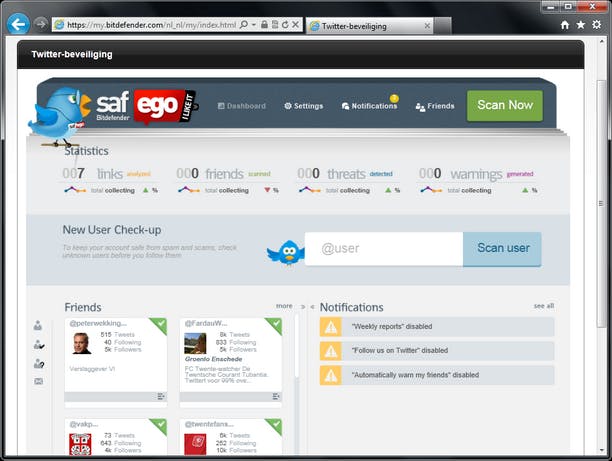
Task: Click the friends trend graph icon
Action: click(x=189, y=190)
